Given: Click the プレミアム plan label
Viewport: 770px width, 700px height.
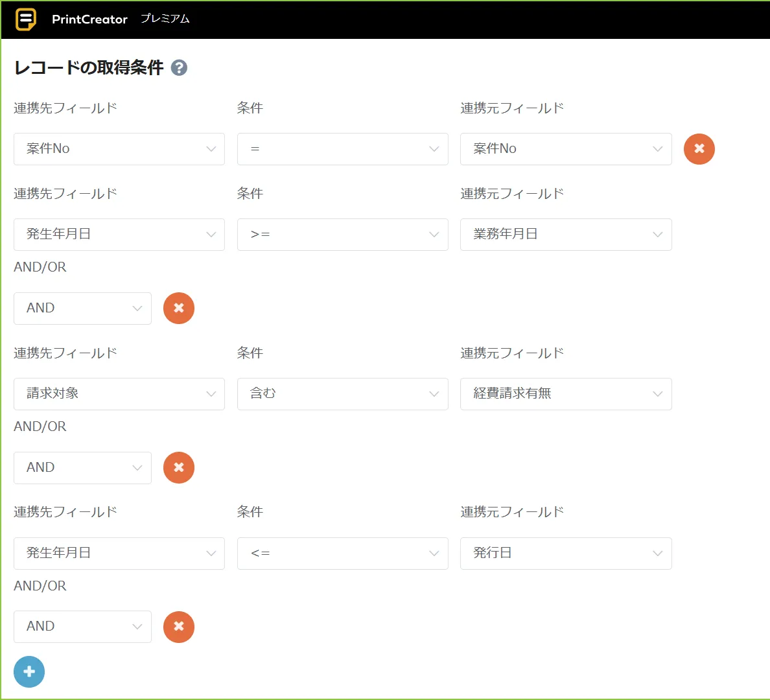Looking at the screenshot, I should click(x=165, y=19).
